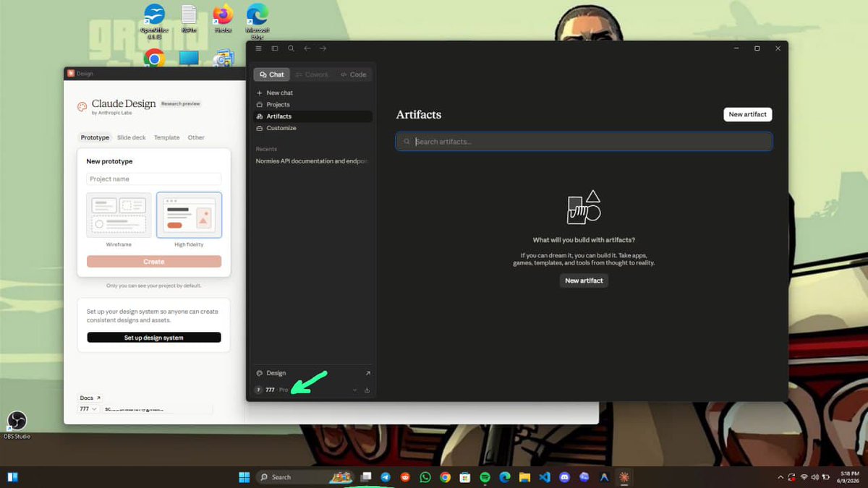Switch to the Code tab
Image resolution: width=868 pixels, height=488 pixels.
[x=354, y=74]
